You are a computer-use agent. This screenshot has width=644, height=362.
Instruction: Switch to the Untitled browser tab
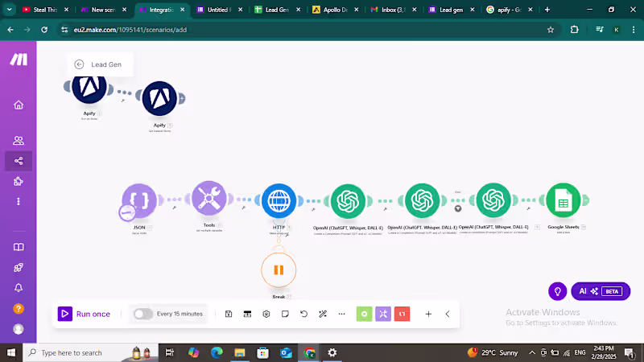point(220,10)
